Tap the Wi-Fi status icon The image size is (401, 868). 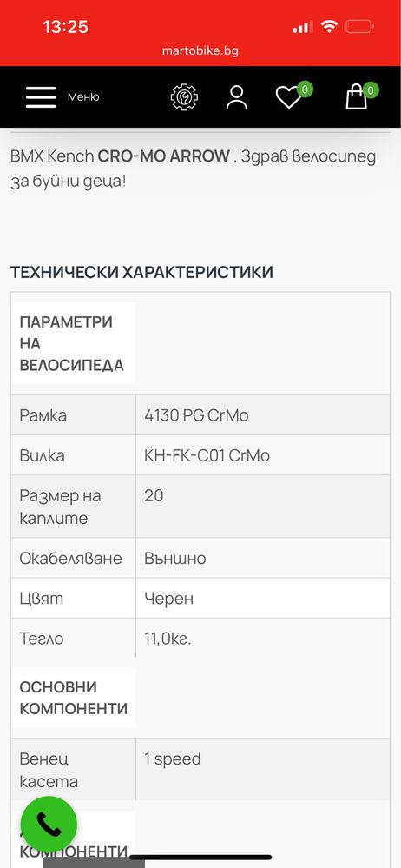tap(330, 26)
